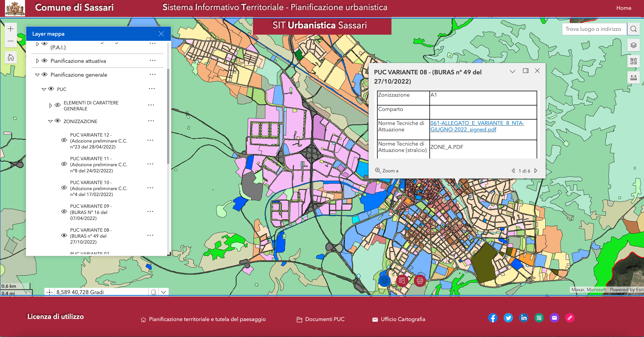644x337 pixels.
Task: Open coordinate format dropdown
Action: [x=163, y=292]
